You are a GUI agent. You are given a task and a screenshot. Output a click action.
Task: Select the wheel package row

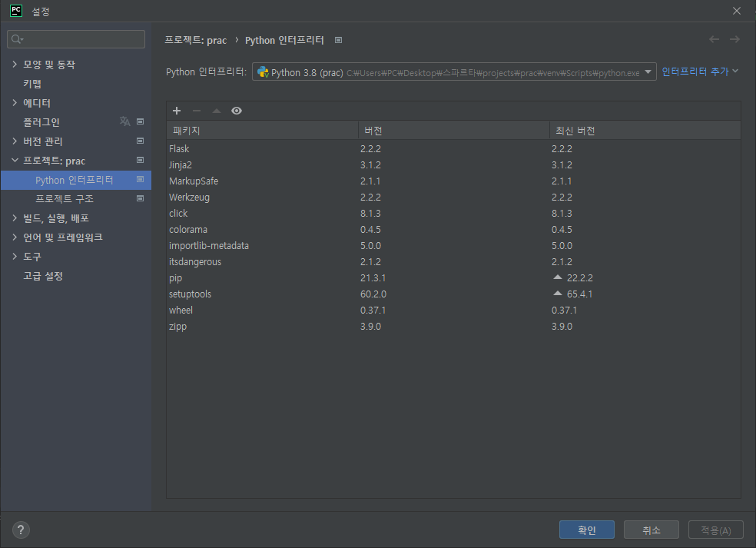(x=454, y=311)
